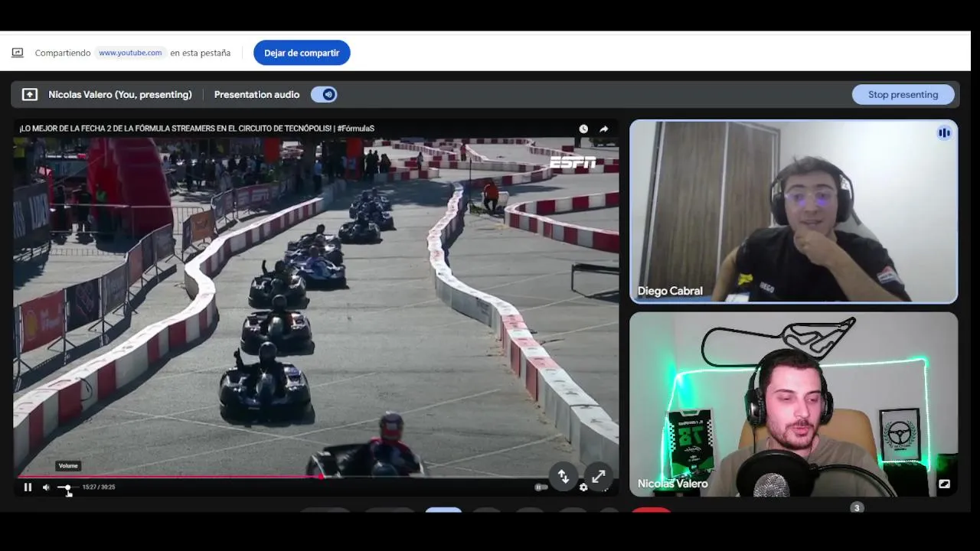Click the video title text
The width and height of the screenshot is (980, 551).
click(x=197, y=129)
